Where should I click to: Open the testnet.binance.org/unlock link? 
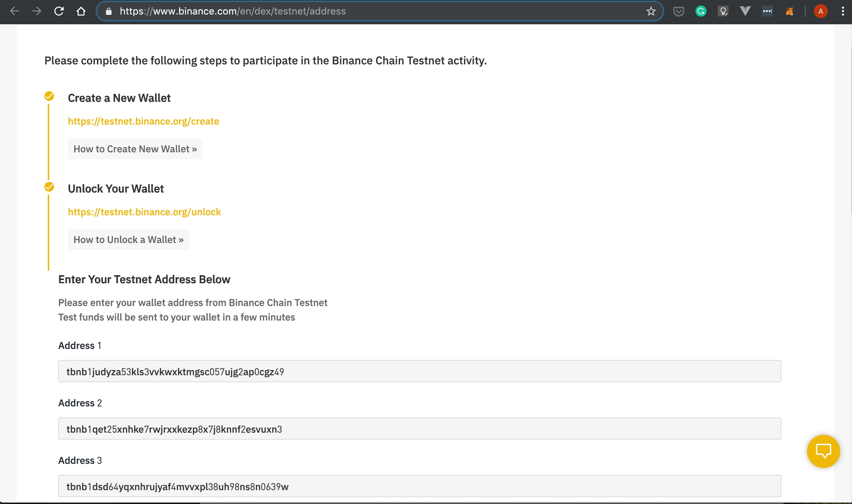(x=144, y=212)
